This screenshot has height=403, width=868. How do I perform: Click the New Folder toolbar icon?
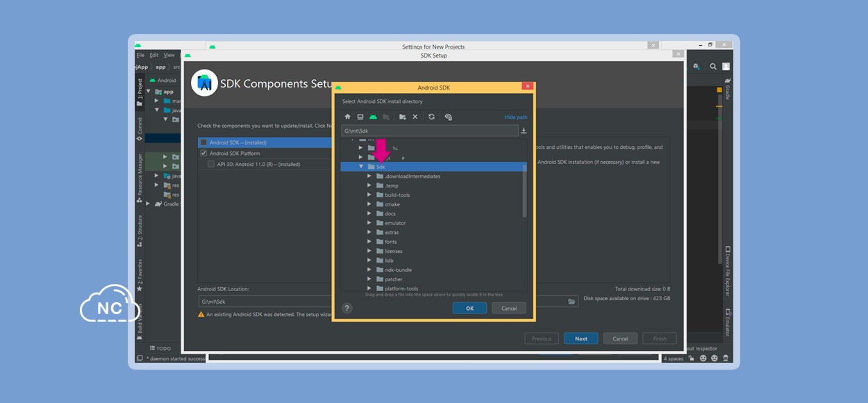coord(402,117)
